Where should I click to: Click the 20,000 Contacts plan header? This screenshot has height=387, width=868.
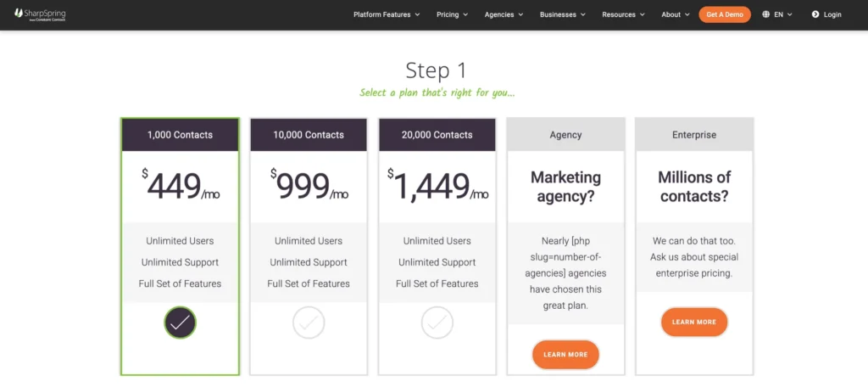437,135
